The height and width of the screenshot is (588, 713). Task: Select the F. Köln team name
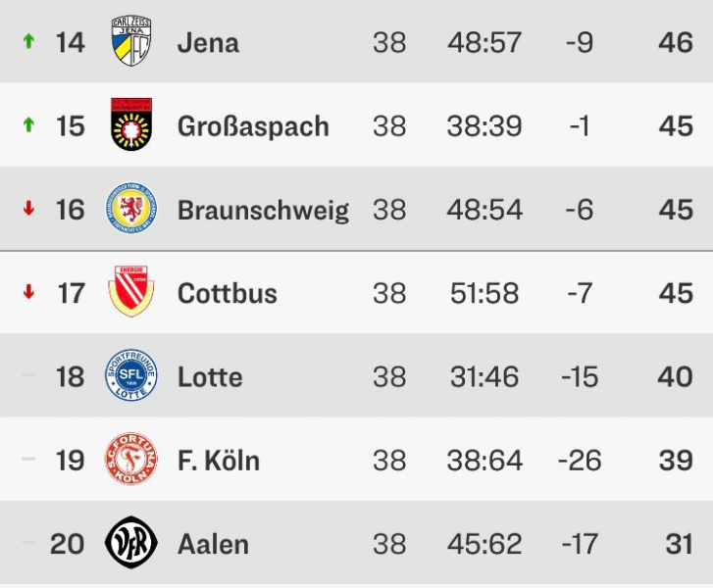(219, 461)
